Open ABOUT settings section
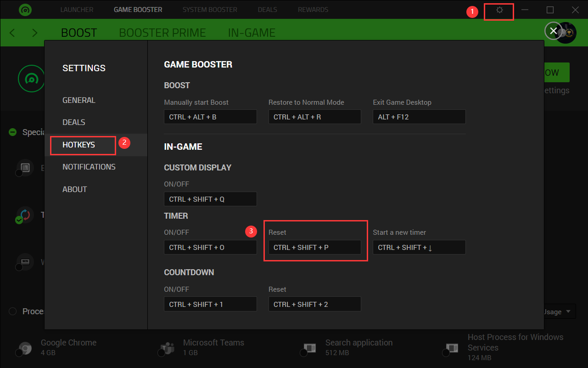The height and width of the screenshot is (368, 588). 75,189
